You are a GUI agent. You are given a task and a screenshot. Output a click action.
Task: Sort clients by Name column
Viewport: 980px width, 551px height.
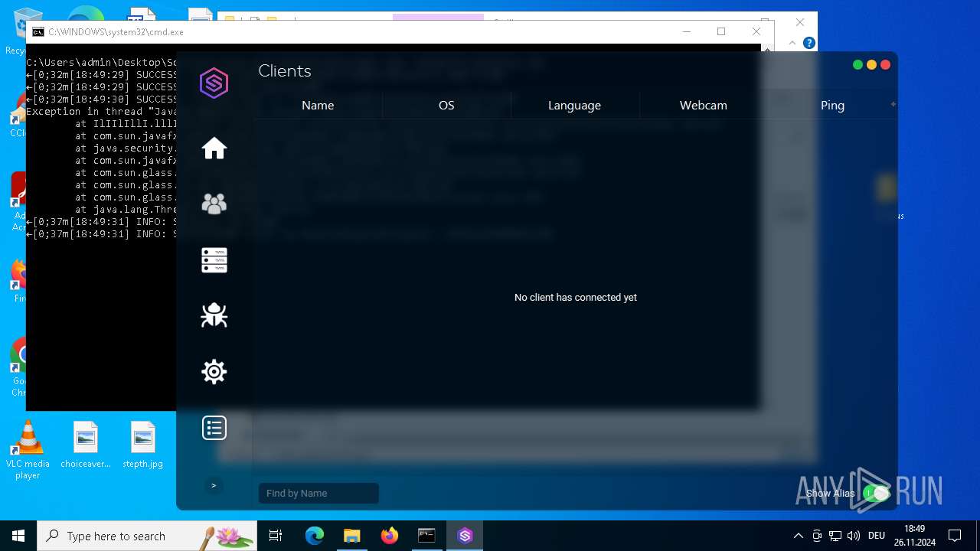click(318, 106)
